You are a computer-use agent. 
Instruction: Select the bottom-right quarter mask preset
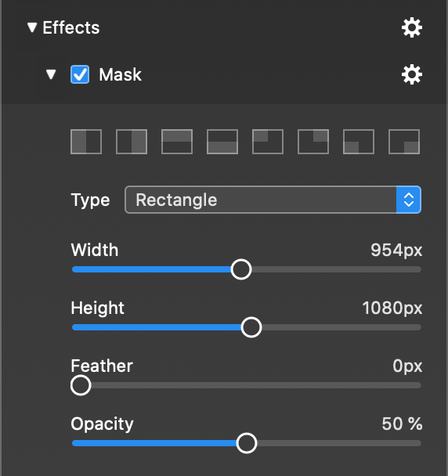click(404, 142)
